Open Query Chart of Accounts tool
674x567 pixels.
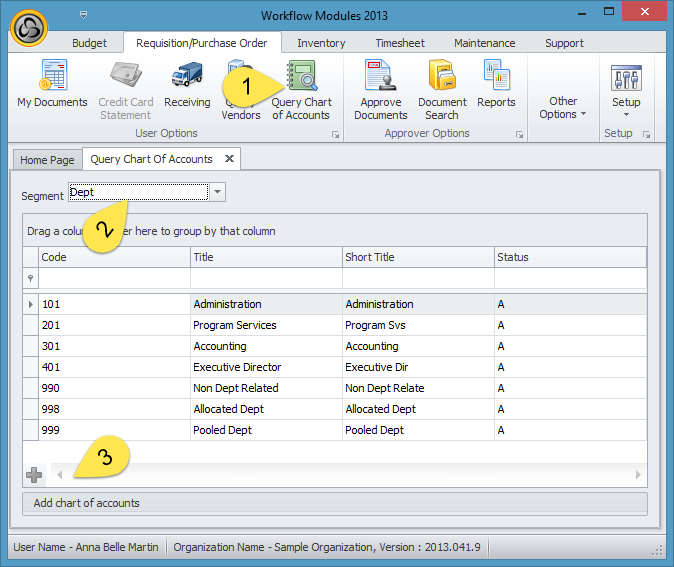coord(301,88)
